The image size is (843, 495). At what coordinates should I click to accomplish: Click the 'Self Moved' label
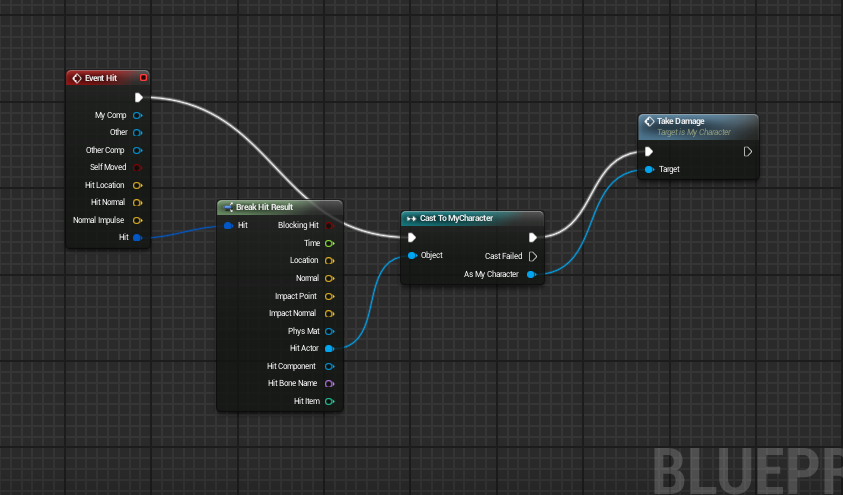coord(108,167)
